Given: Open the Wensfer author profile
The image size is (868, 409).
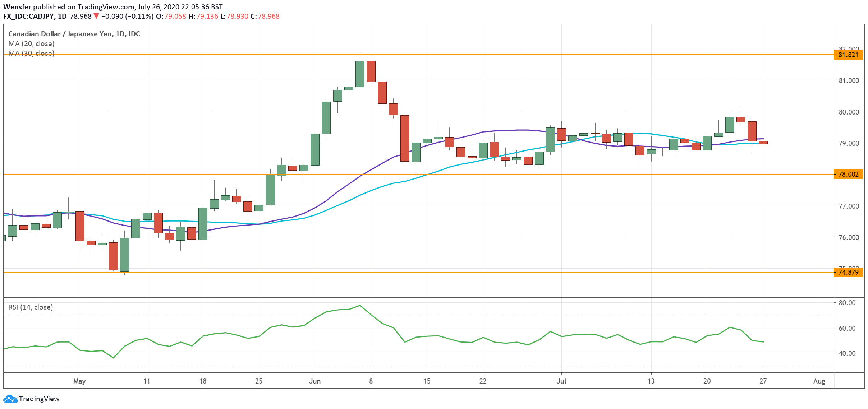Looking at the screenshot, I should pyautogui.click(x=17, y=6).
